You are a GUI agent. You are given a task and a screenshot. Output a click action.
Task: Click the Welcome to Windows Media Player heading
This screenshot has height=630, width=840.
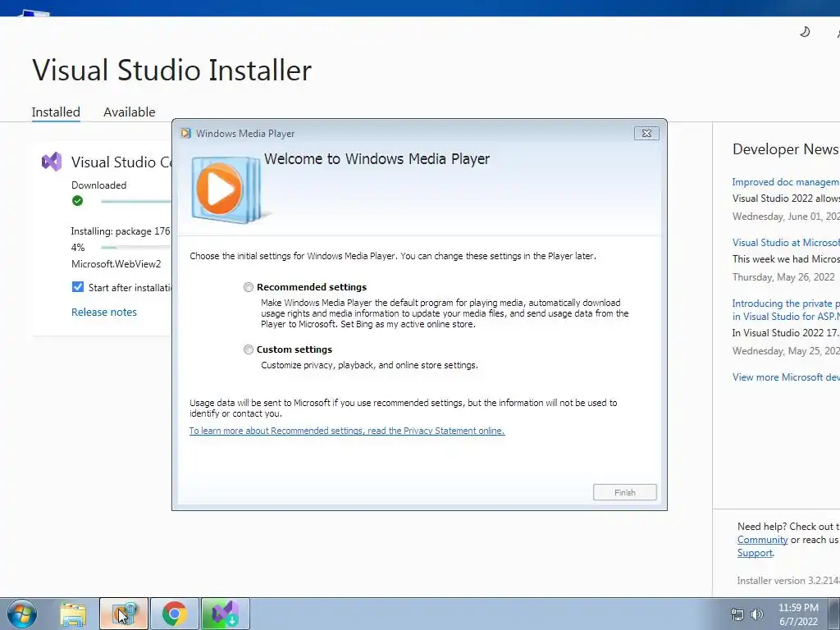[377, 159]
